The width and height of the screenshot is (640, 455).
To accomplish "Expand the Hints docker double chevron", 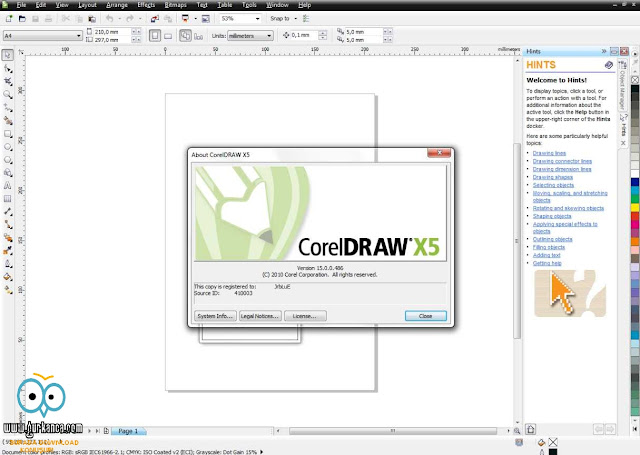I will click(x=604, y=51).
